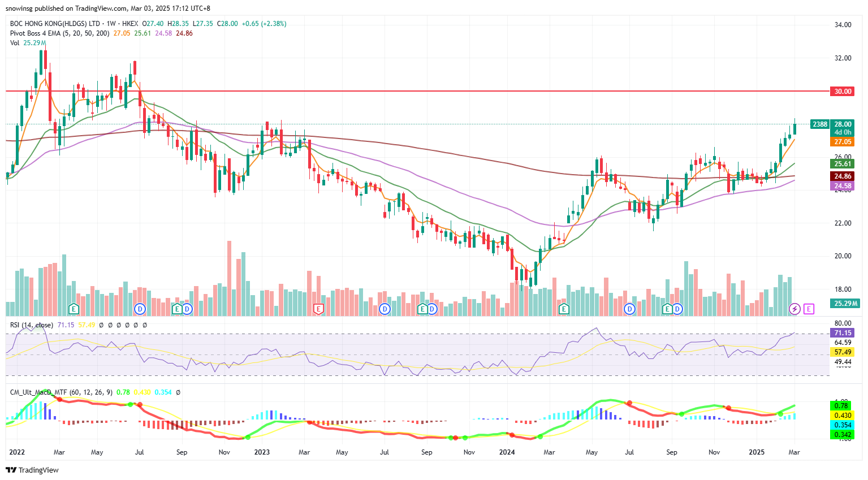Open the green earnings E marker before September 2022
Viewport: 868px width, 480px height.
(x=177, y=309)
